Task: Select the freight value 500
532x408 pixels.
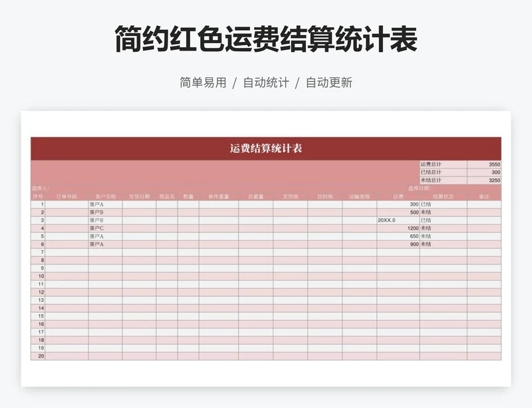Action: point(398,212)
